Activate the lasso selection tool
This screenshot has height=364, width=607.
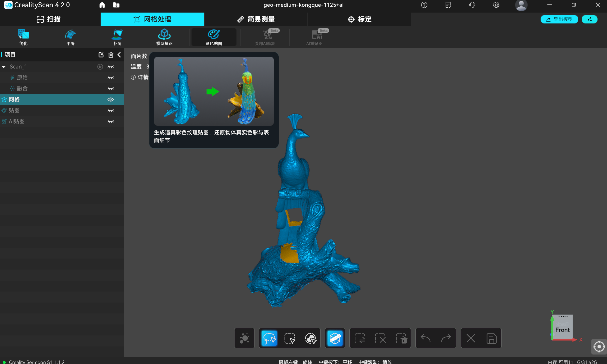pyautogui.click(x=269, y=338)
